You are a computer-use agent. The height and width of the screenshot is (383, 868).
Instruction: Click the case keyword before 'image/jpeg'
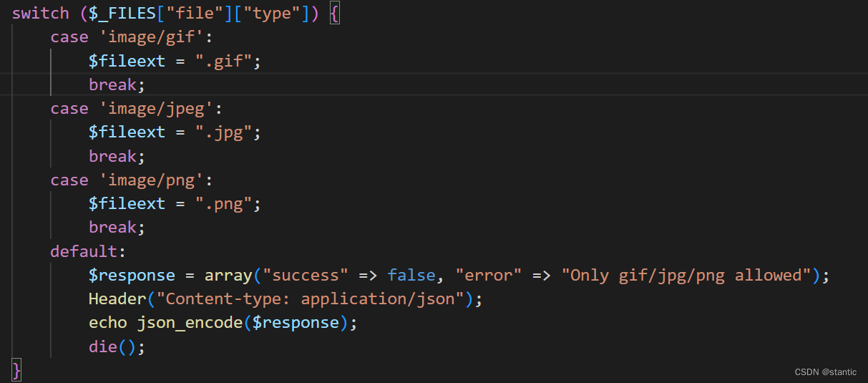coord(69,109)
